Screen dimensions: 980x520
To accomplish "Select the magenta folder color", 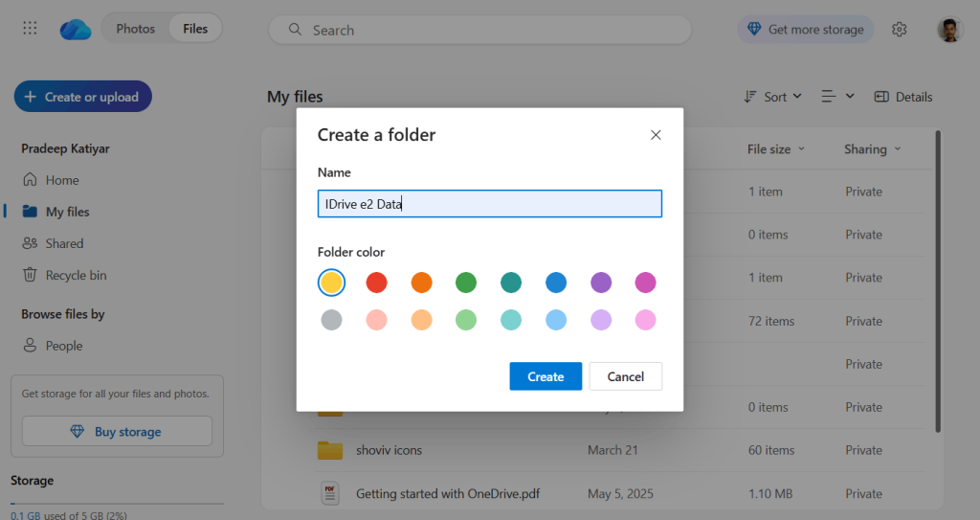I will (x=646, y=283).
